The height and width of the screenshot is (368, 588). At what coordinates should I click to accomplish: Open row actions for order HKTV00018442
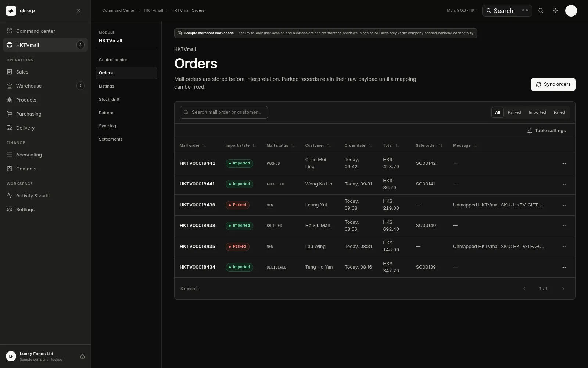[563, 163]
